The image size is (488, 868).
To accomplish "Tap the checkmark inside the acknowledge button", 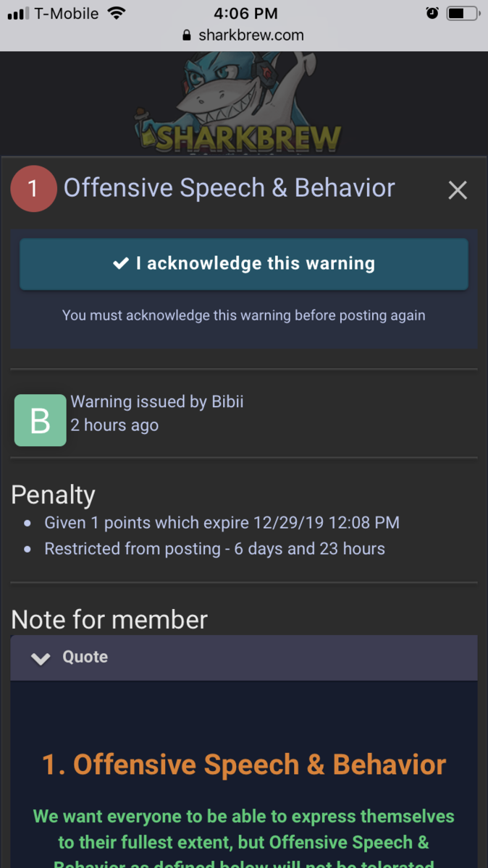I will (121, 263).
